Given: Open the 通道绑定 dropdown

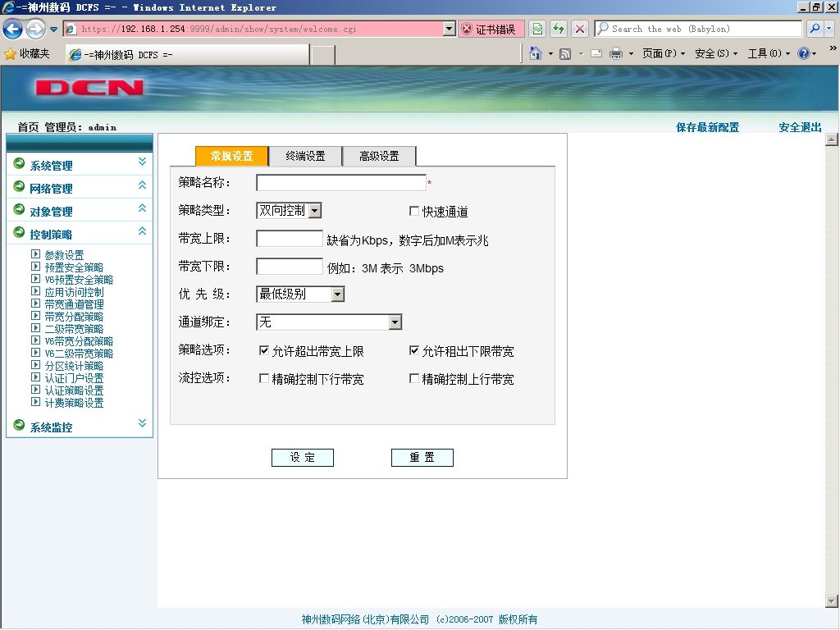Looking at the screenshot, I should coord(329,322).
